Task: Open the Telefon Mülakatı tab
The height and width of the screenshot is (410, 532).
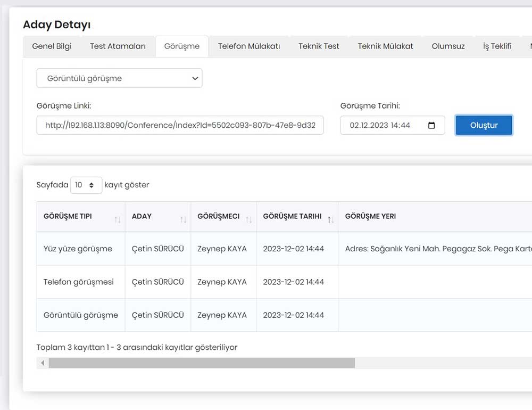Action: (x=248, y=46)
